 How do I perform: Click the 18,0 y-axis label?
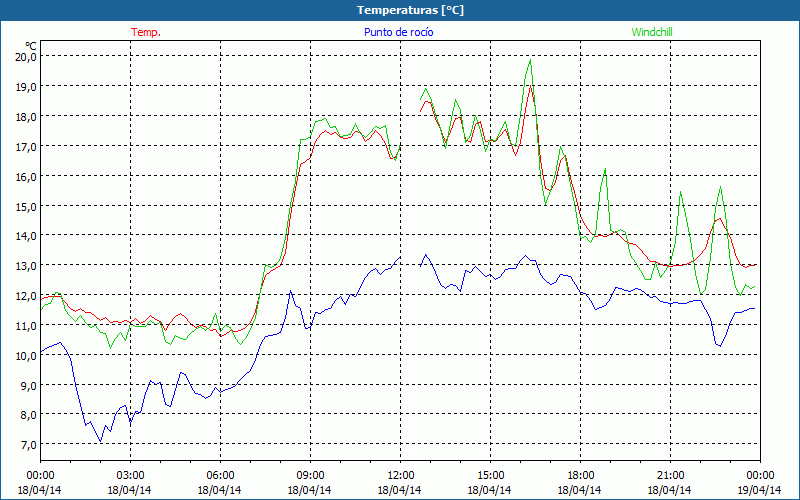coord(27,116)
